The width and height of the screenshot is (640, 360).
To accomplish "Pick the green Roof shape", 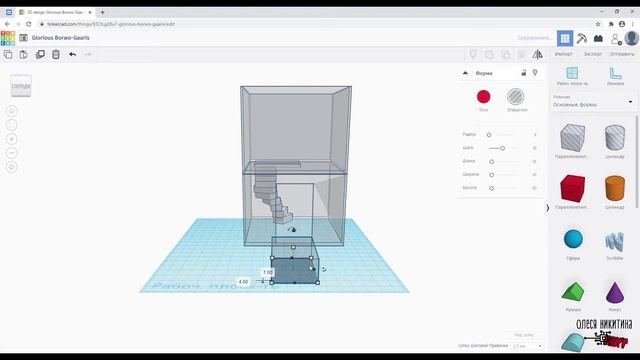I will point(573,291).
